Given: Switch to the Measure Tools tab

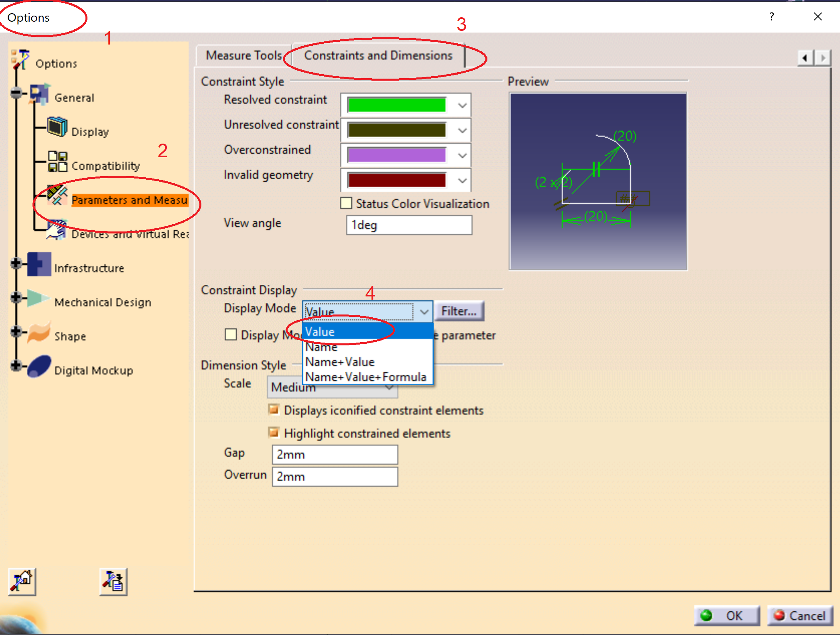Looking at the screenshot, I should (243, 55).
